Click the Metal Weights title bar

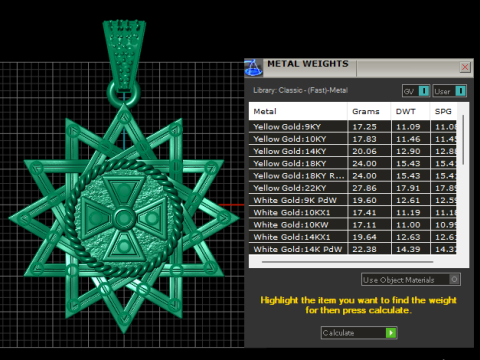pos(359,68)
